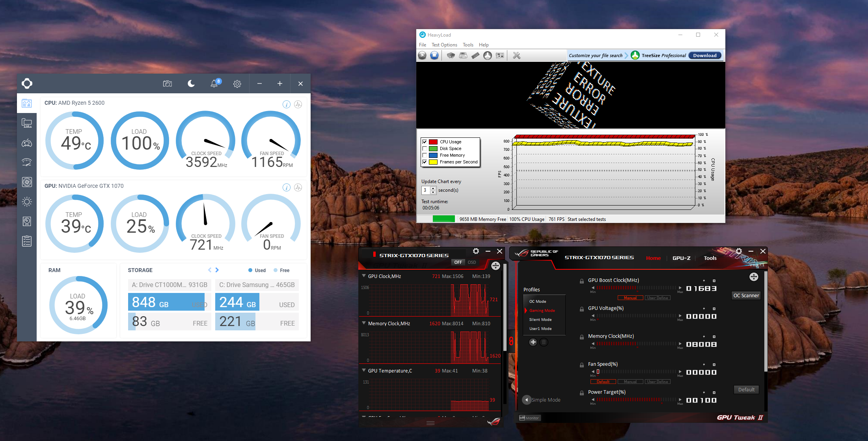The width and height of the screenshot is (868, 441).
Task: Open the gaming controller sidebar icon
Action: (x=27, y=143)
